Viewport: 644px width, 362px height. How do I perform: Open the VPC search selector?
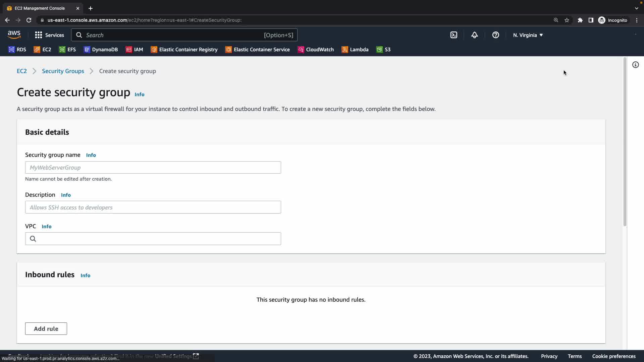(153, 239)
